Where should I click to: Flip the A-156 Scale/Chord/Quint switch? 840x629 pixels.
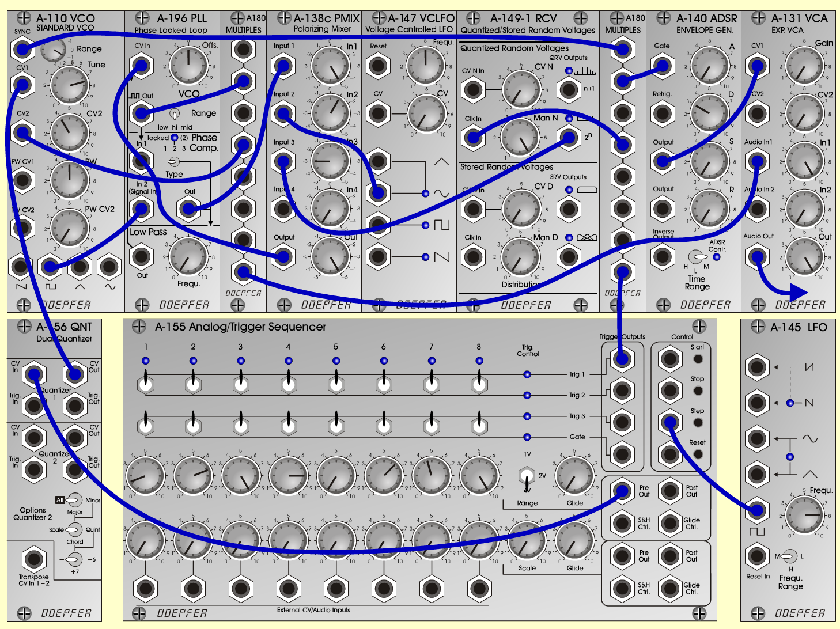click(x=75, y=529)
